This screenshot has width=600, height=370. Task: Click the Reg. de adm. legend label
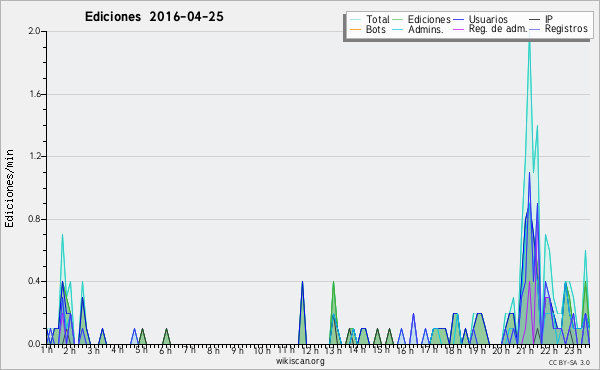tap(498, 29)
